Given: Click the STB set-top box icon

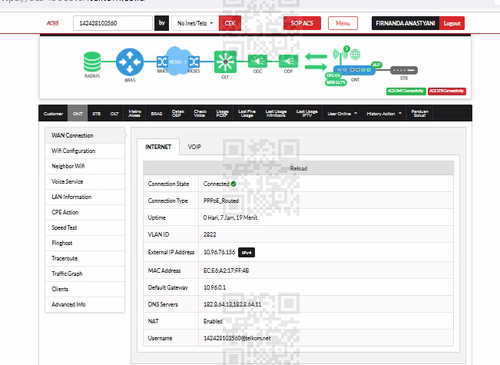Looking at the screenshot, I should coord(404,70).
